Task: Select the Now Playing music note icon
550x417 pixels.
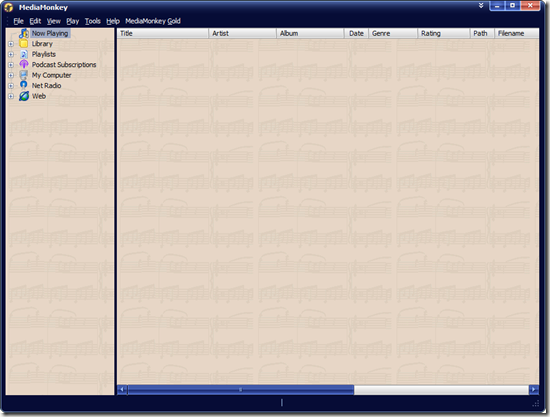Action: coord(24,33)
